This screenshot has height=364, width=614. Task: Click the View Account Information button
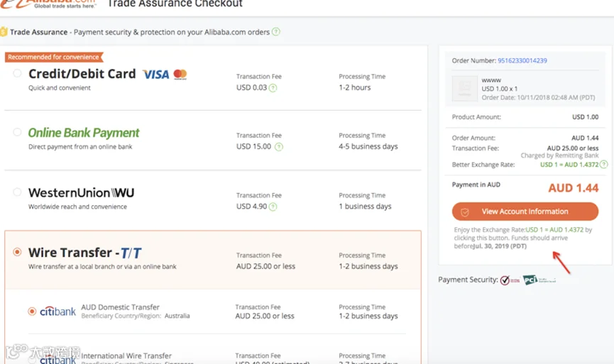(525, 211)
